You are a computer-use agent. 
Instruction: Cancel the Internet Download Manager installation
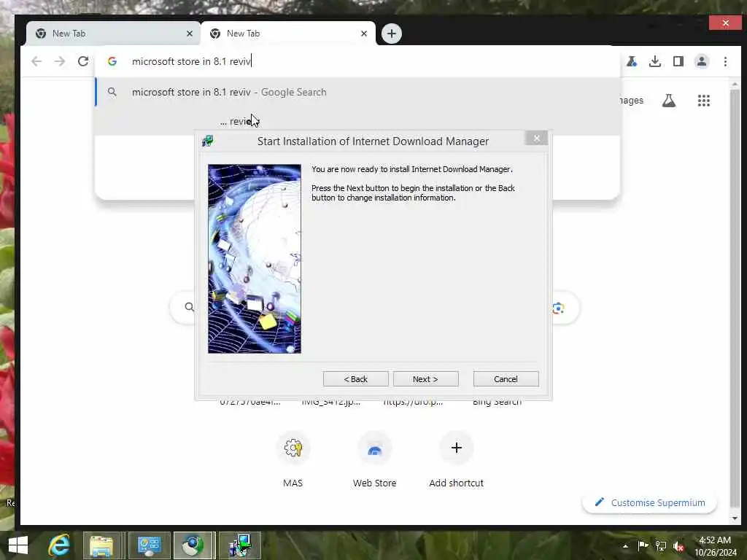[x=506, y=379]
